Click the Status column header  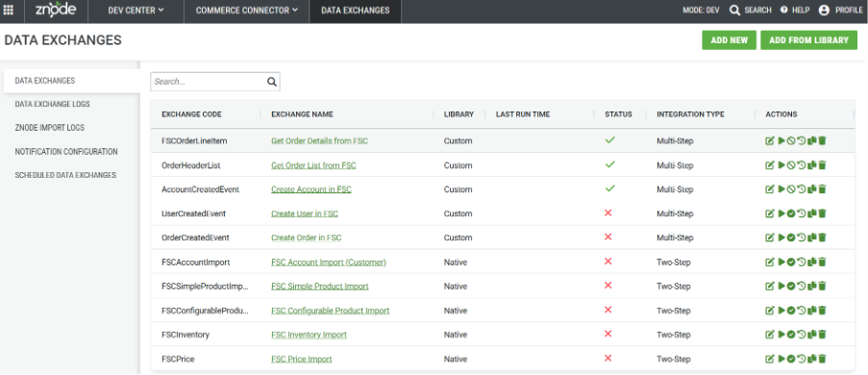pyautogui.click(x=618, y=114)
